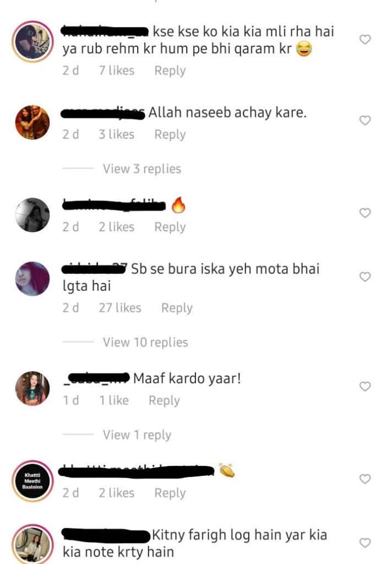This screenshot has width=392, height=564.
Task: Like the 'Maaf kardo yaar!' comment
Action: click(x=365, y=386)
